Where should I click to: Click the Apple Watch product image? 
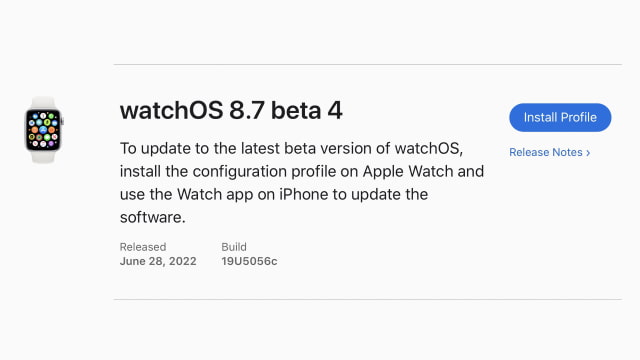44,130
